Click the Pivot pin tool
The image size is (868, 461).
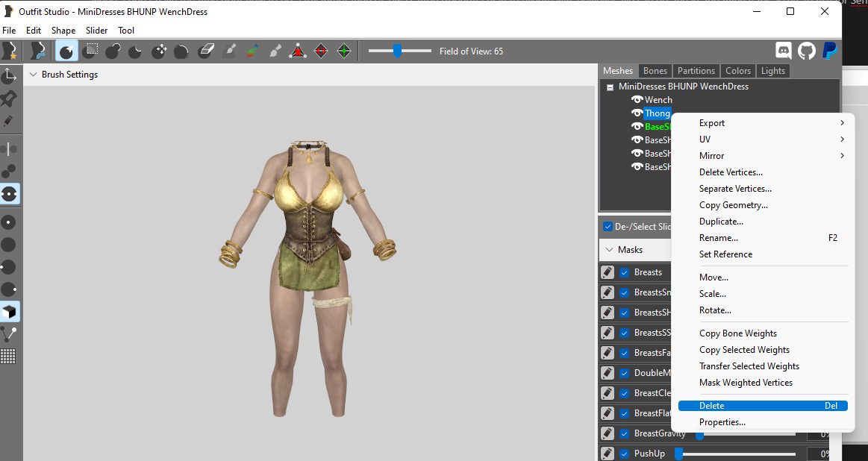(9, 98)
